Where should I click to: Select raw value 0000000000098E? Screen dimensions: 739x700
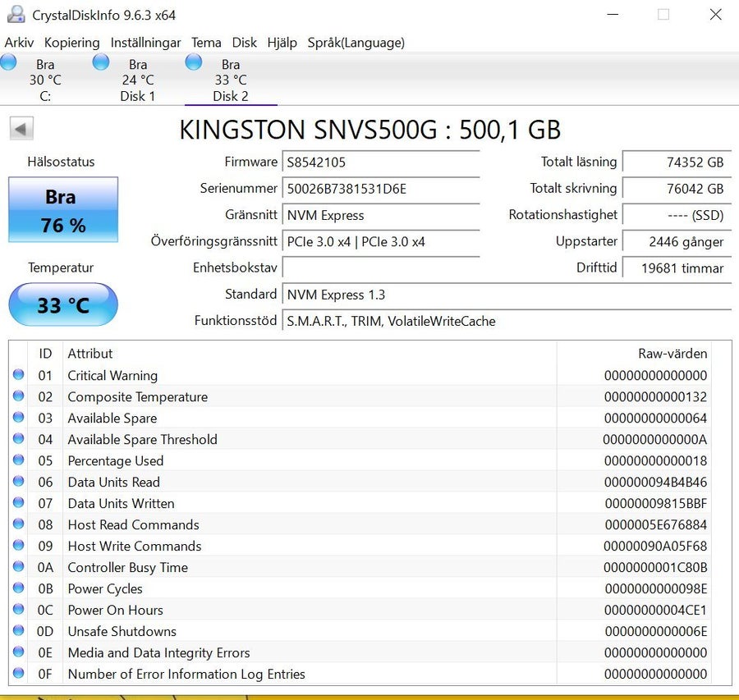(655, 589)
